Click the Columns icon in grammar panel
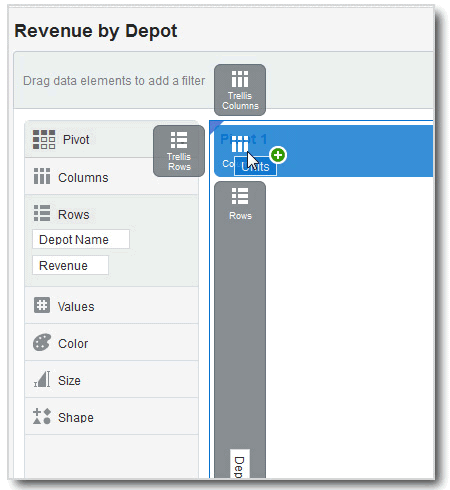The width and height of the screenshot is (450, 490). click(x=42, y=176)
